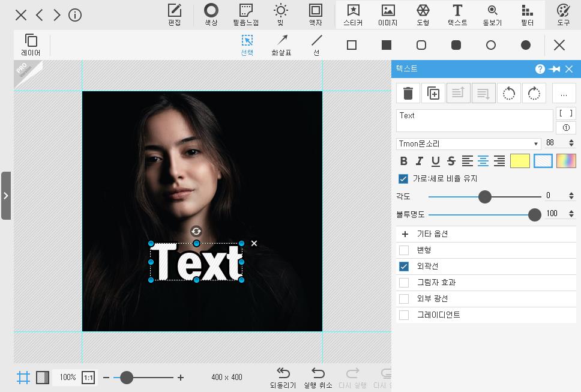Screen dimensions: 581x392
Task: Open help in the 텍스트 panel header
Action: [x=540, y=69]
